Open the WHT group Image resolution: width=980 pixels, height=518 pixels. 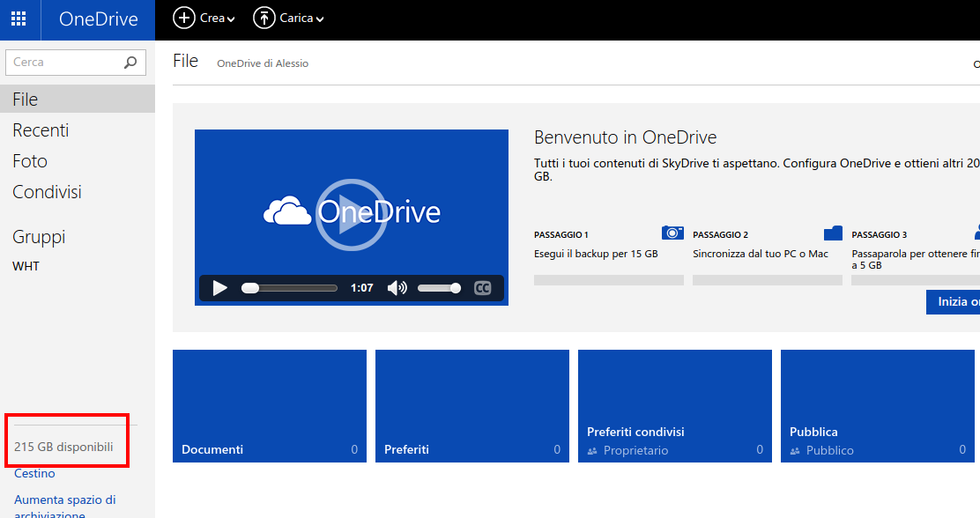(26, 266)
